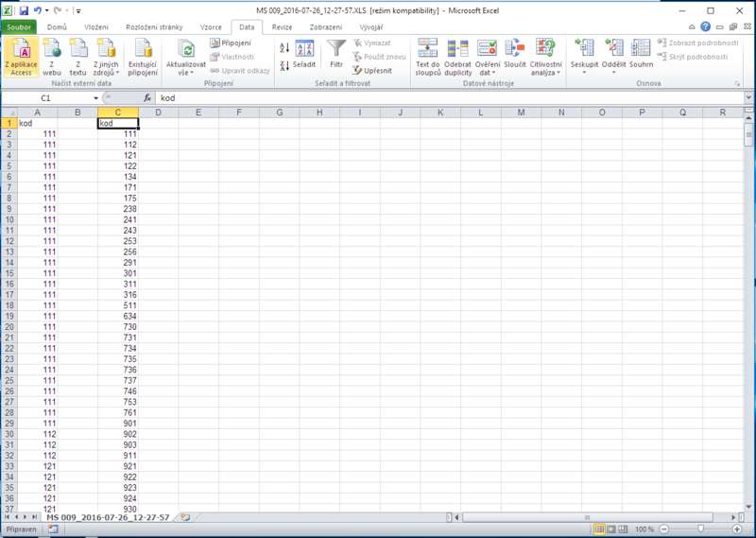
Task: Switch to Page Break Preview in status bar
Action: [x=623, y=529]
